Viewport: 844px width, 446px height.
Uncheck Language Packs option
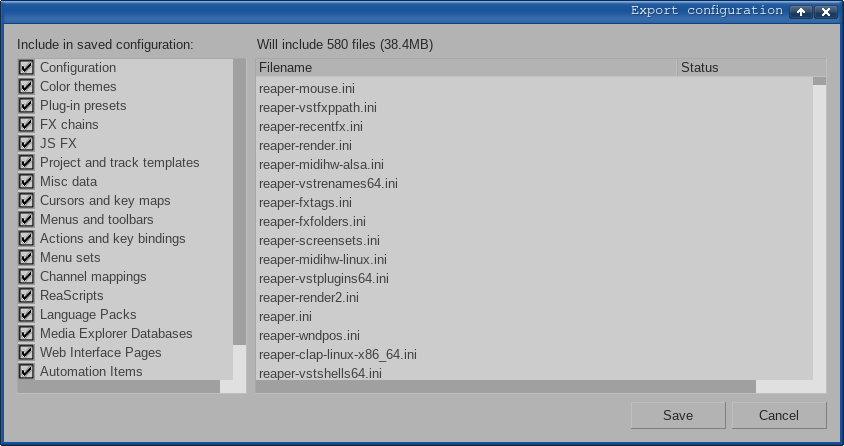pos(26,314)
